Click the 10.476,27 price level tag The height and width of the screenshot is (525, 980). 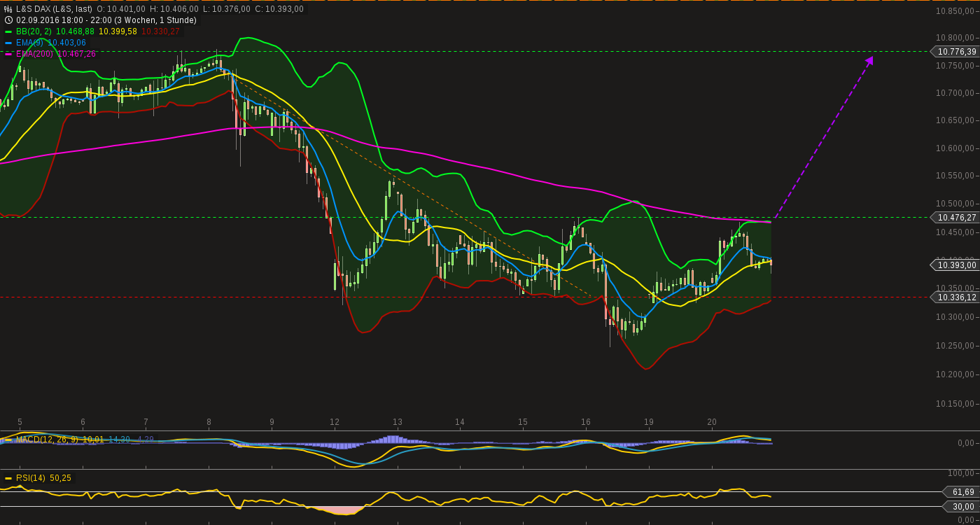pyautogui.click(x=955, y=218)
